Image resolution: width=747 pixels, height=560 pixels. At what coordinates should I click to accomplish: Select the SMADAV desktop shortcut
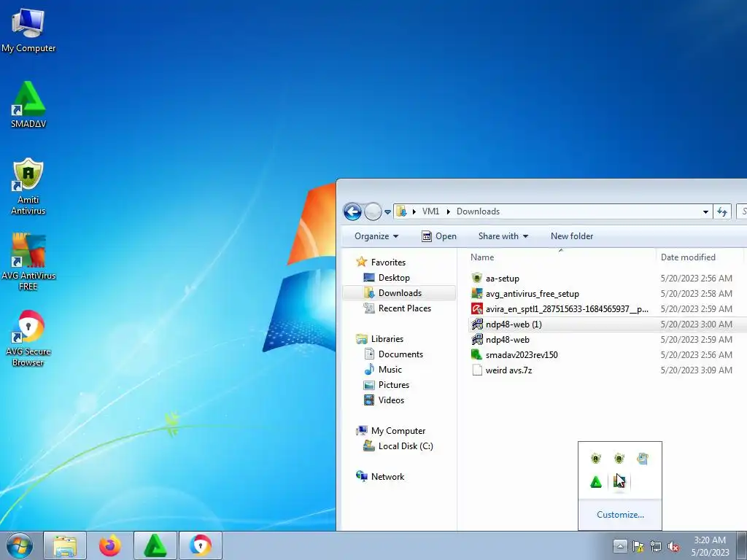[x=28, y=104]
